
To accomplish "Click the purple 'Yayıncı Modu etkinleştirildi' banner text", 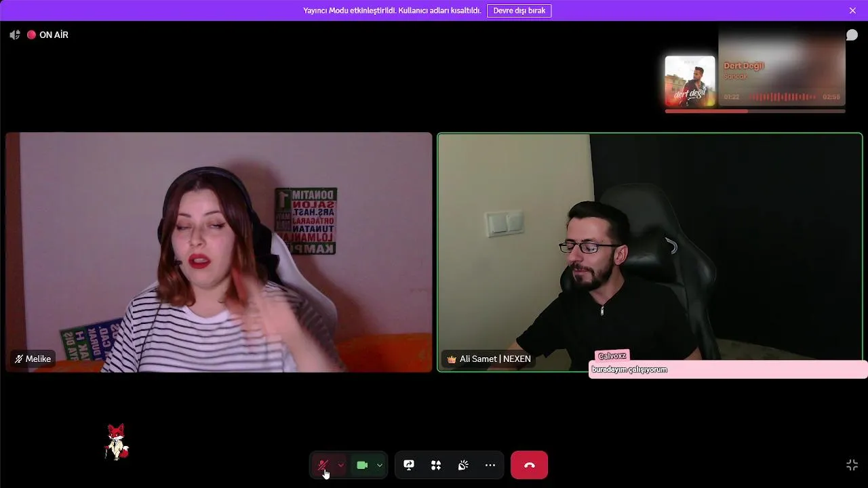I will pos(393,11).
